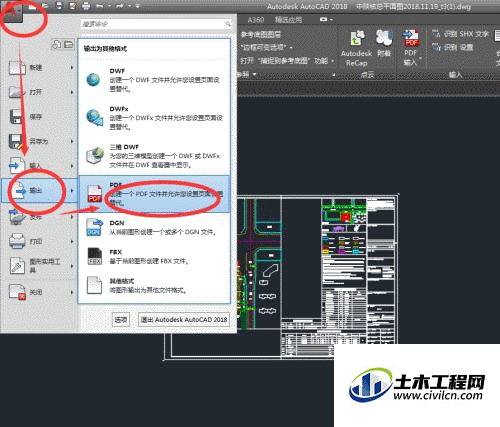500x427 pixels.
Task: Click the black FBX export icon
Action: (x=95, y=256)
